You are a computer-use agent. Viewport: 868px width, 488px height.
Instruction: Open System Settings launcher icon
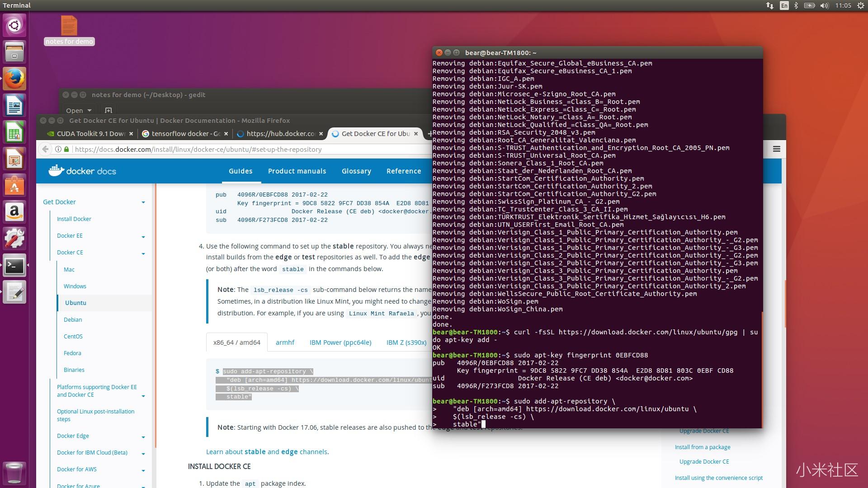[14, 239]
